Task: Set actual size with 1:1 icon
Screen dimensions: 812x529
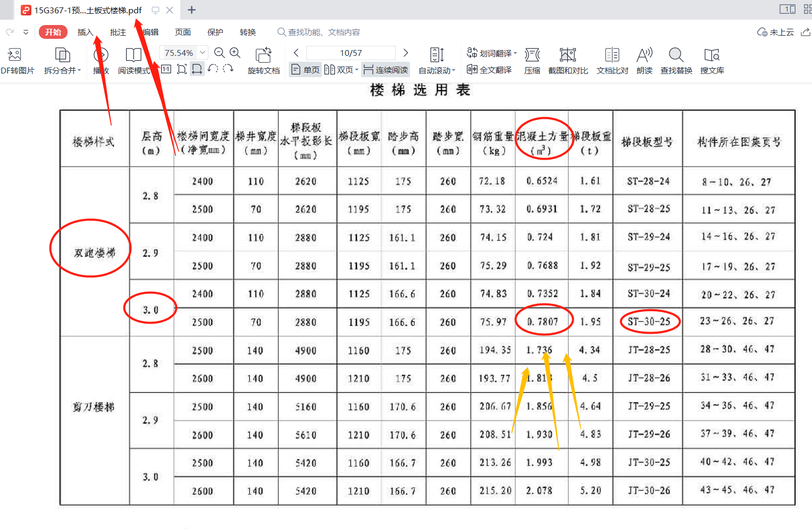Action: [x=166, y=69]
